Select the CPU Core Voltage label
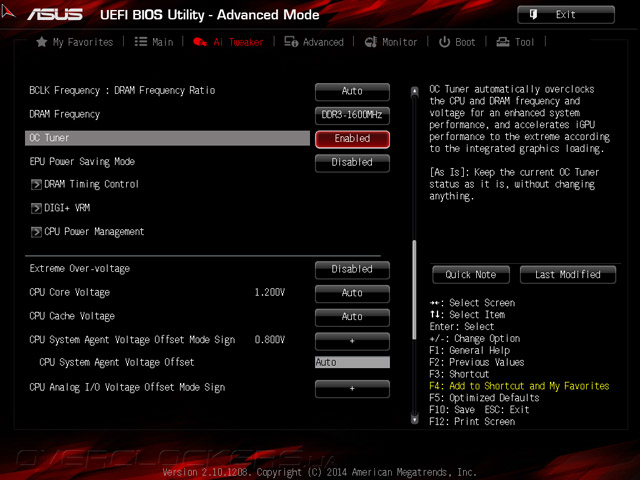Viewport: 640px width, 480px height. (70, 292)
